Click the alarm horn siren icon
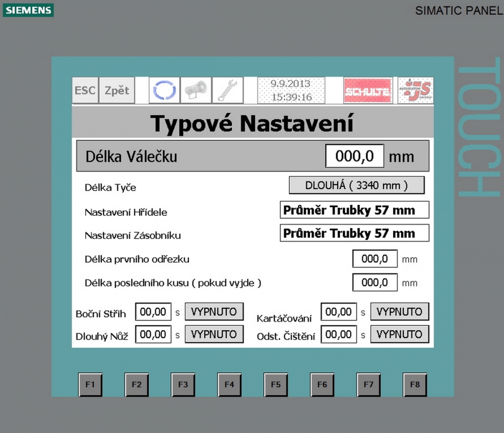 [x=196, y=91]
